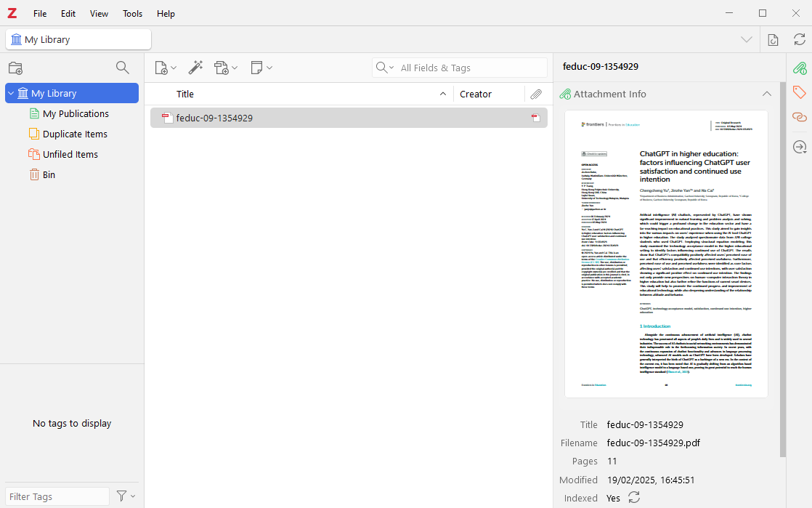The height and width of the screenshot is (508, 812).
Task: Open the Tags pane icon in sidebar
Action: (x=799, y=92)
